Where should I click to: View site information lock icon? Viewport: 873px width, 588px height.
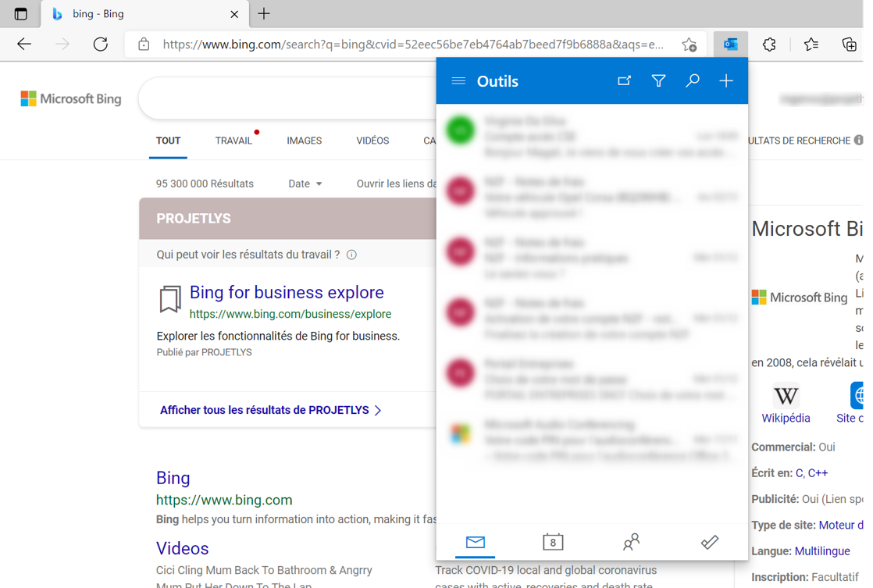pyautogui.click(x=144, y=45)
